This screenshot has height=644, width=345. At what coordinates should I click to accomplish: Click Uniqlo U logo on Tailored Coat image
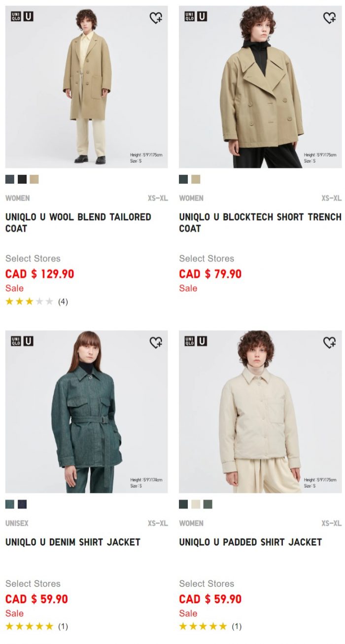tap(22, 16)
